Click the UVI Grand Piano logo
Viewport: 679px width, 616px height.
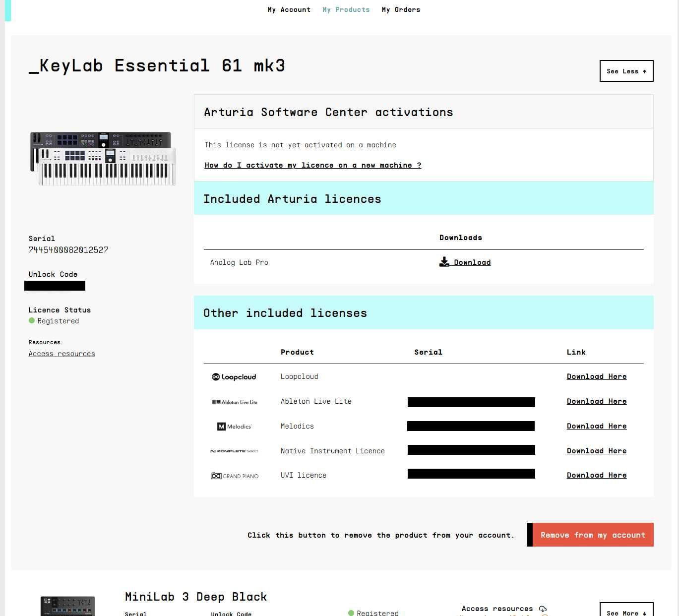click(x=235, y=476)
